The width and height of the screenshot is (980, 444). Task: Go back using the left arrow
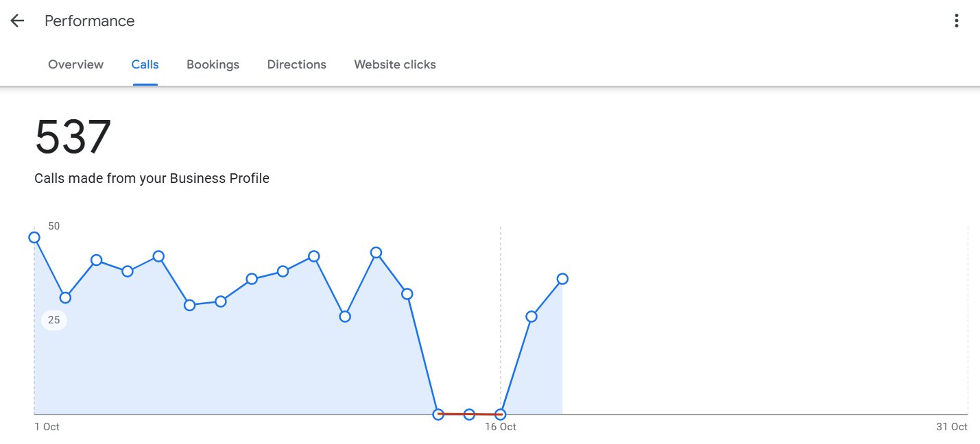[17, 21]
